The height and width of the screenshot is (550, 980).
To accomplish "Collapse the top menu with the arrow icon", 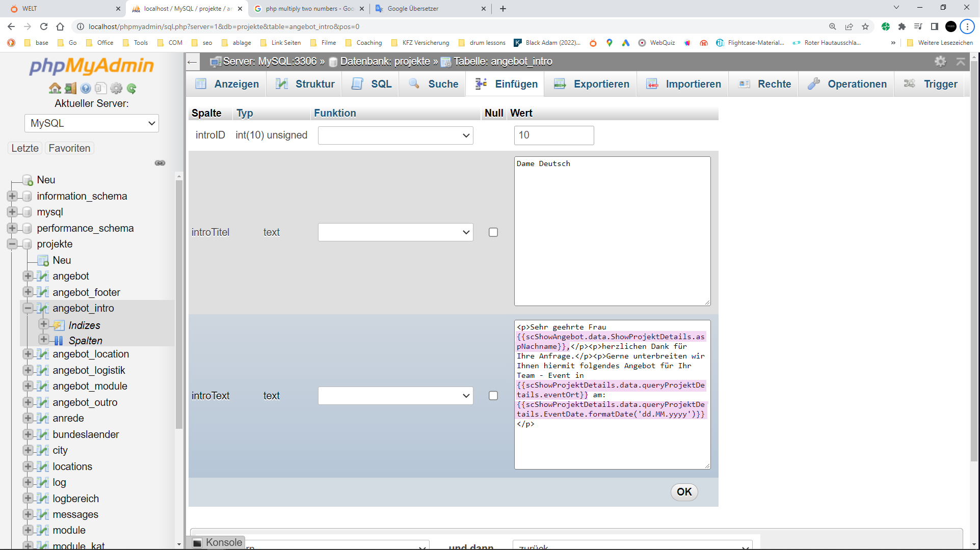I will (961, 61).
